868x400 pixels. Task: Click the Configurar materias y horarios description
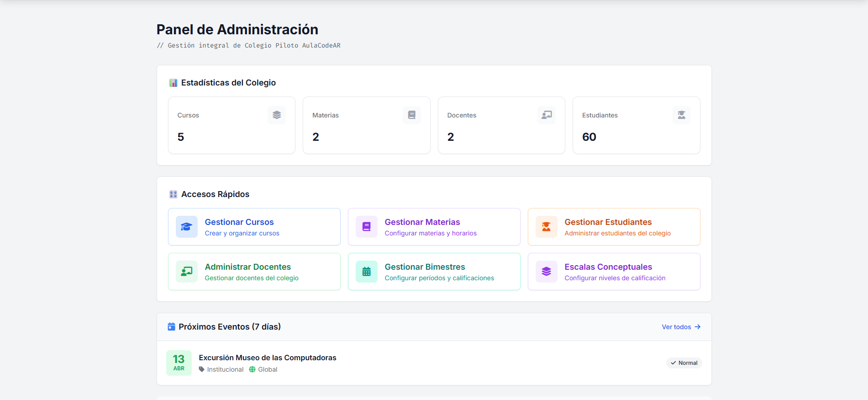click(431, 233)
